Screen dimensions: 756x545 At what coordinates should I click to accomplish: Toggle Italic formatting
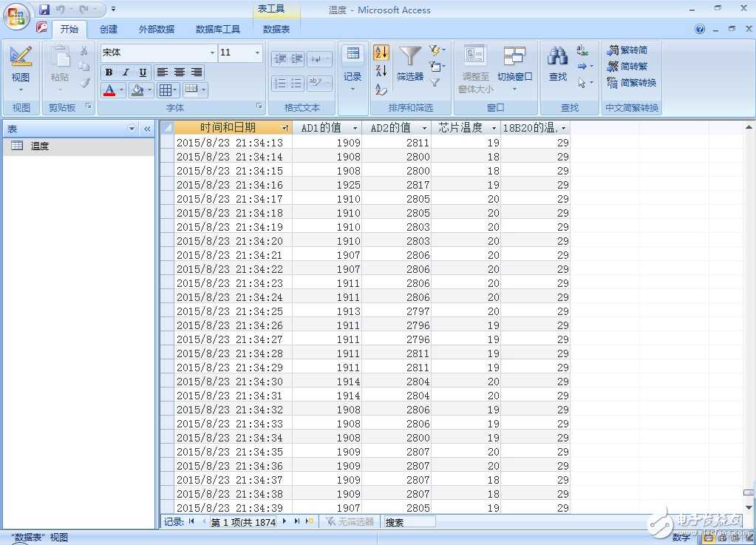pyautogui.click(x=126, y=72)
